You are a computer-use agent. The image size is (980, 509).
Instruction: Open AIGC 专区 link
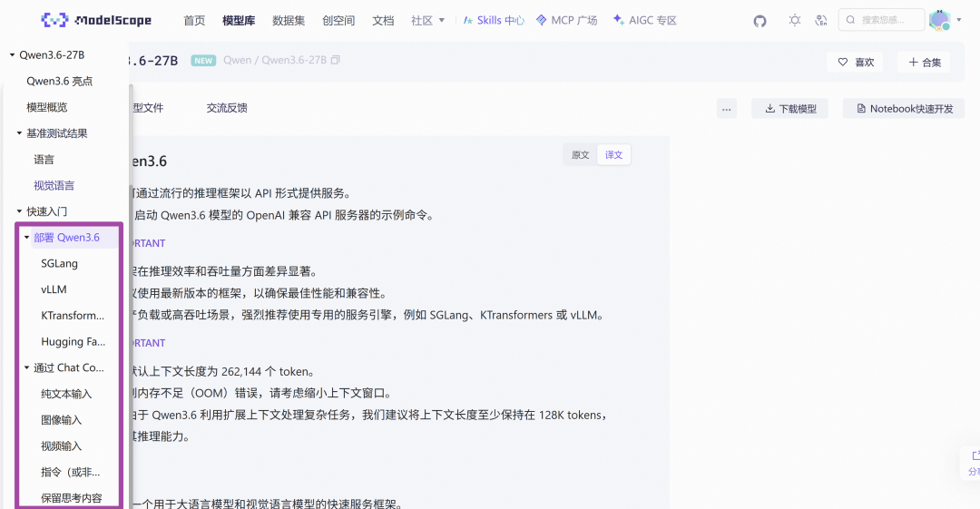pyautogui.click(x=645, y=20)
